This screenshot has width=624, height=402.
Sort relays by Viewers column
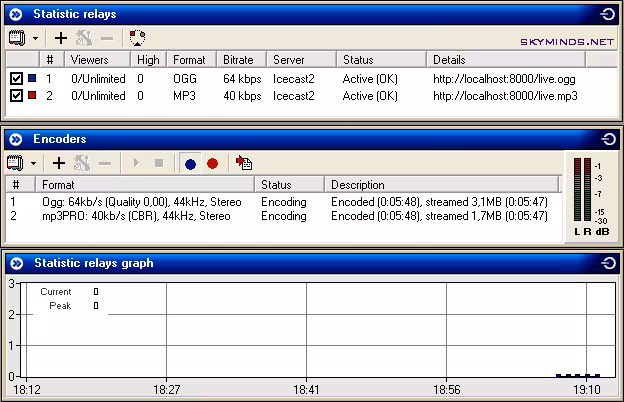pyautogui.click(x=98, y=60)
